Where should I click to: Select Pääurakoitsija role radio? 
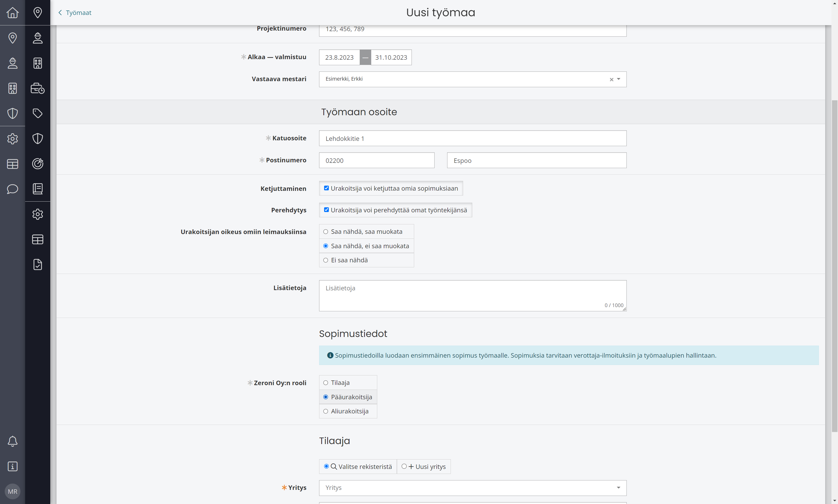tap(348, 397)
